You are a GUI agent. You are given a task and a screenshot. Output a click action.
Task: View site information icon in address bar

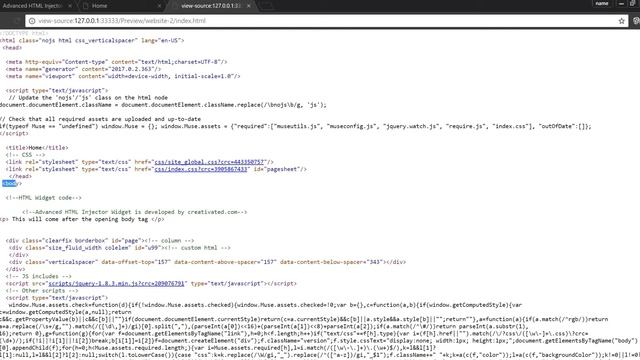[x=32, y=21]
